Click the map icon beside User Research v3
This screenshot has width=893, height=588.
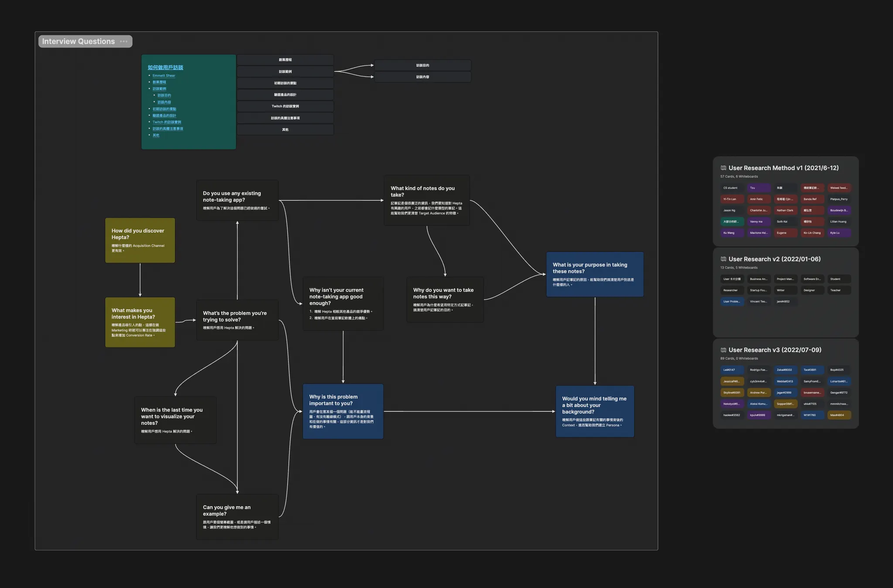(723, 350)
